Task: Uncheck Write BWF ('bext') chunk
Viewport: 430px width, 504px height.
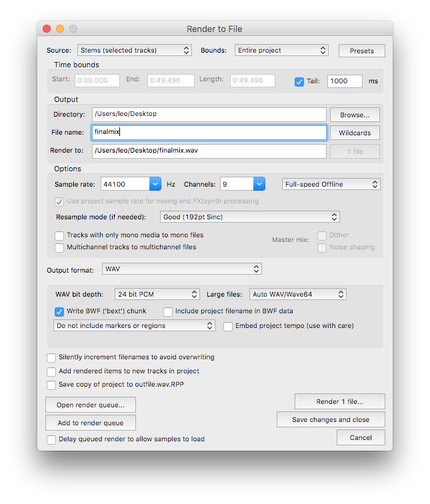Action: (x=59, y=311)
